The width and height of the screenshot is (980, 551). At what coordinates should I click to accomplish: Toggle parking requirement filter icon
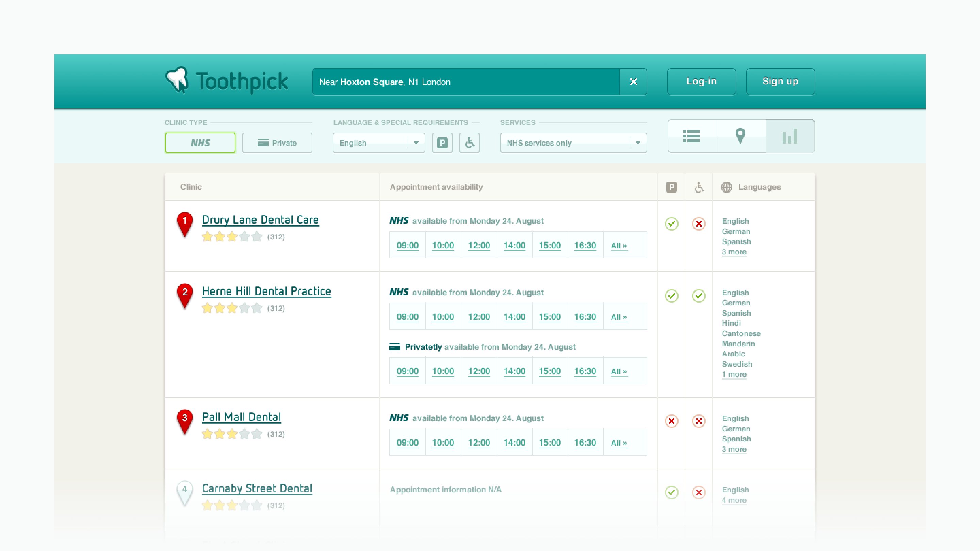coord(442,143)
